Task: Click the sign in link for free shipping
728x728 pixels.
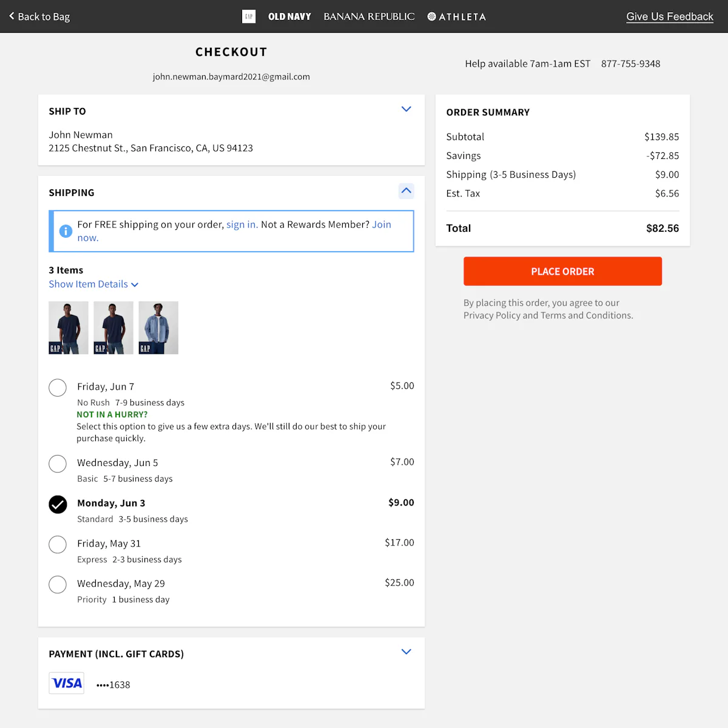Action: (x=241, y=224)
